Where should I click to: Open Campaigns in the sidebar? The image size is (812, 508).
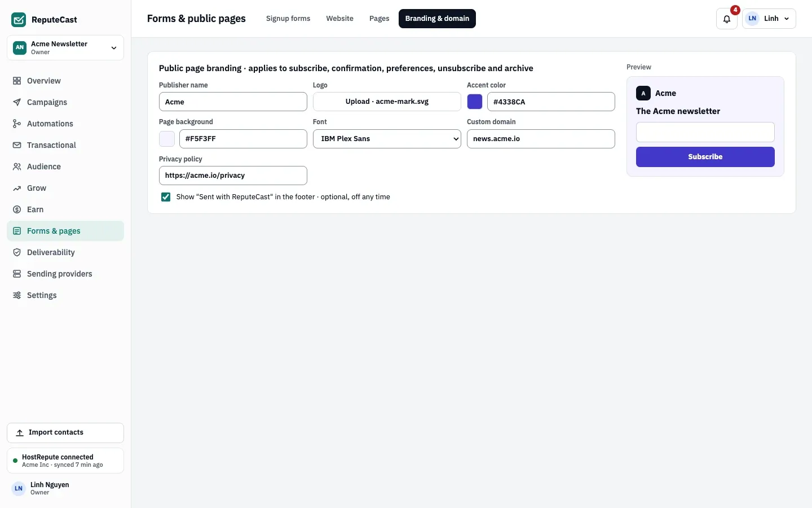[65, 102]
